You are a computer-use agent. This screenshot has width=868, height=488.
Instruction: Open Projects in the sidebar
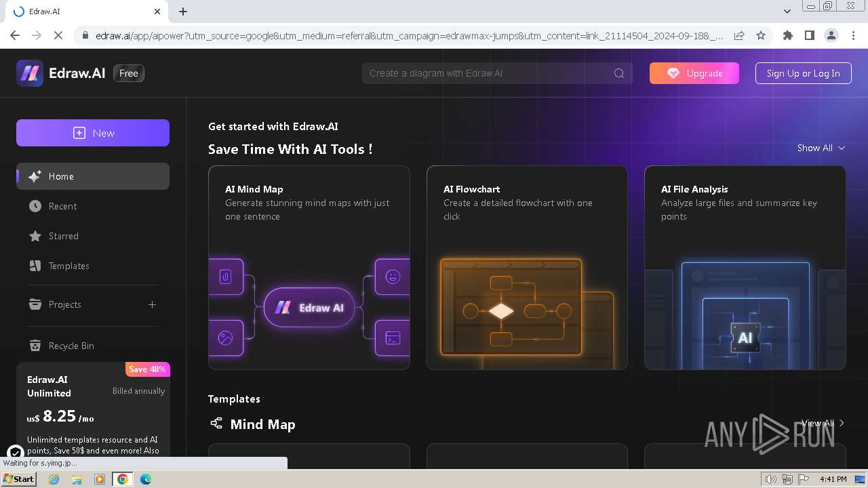pyautogui.click(x=93, y=304)
